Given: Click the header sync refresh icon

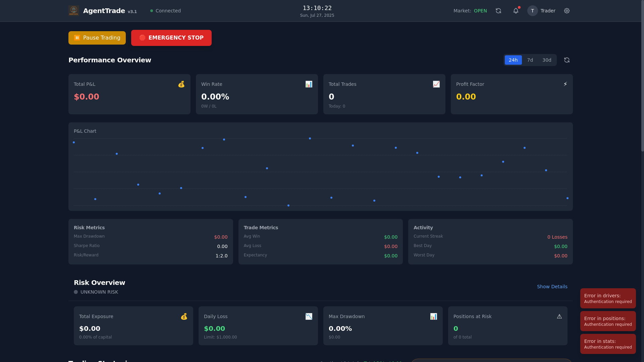Looking at the screenshot, I should click(498, 11).
